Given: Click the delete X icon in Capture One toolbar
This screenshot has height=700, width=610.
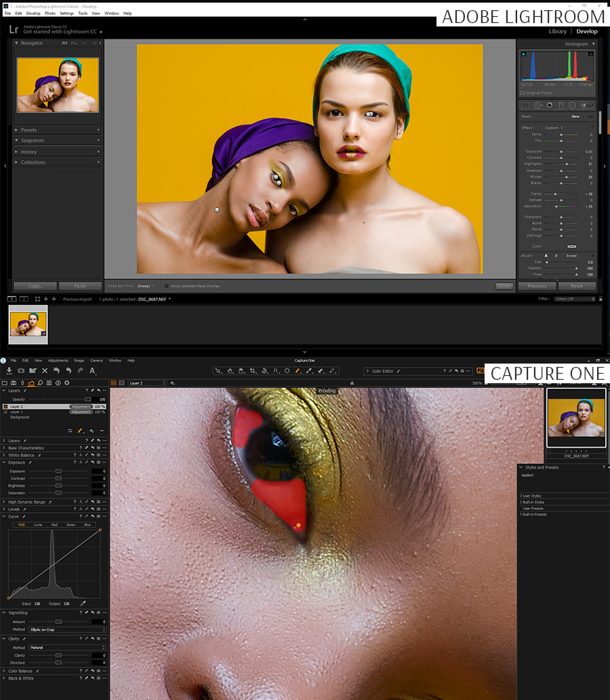Looking at the screenshot, I should pyautogui.click(x=45, y=370).
